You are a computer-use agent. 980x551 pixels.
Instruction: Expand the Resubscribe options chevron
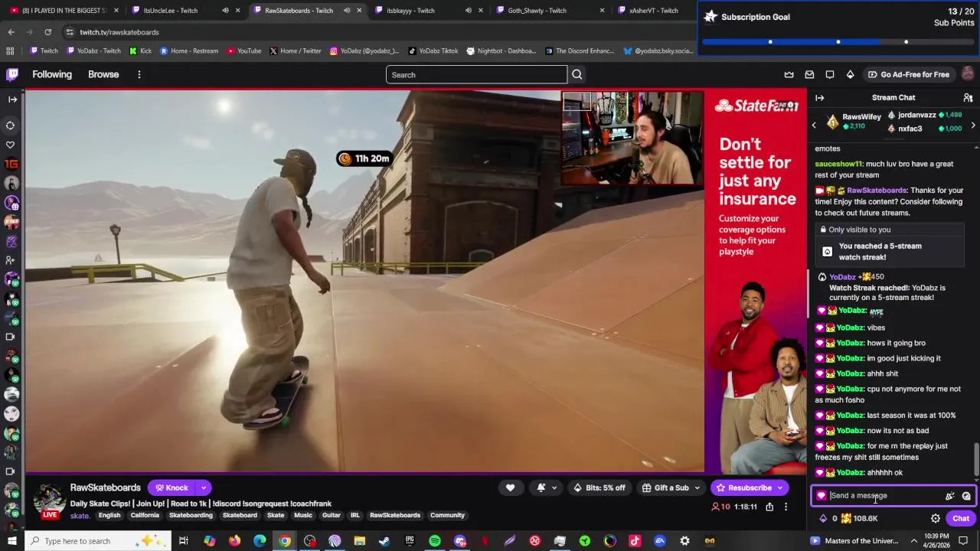click(x=780, y=487)
